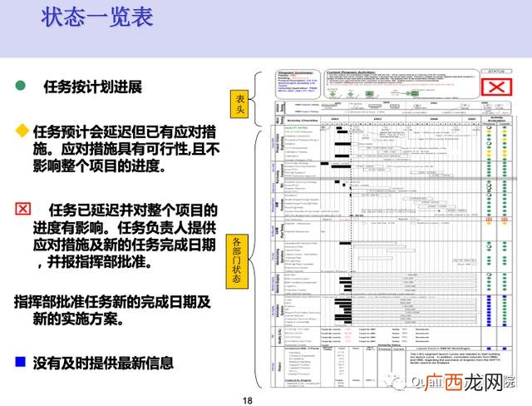
Task: Click the green circle legend icon
Action: [20, 85]
